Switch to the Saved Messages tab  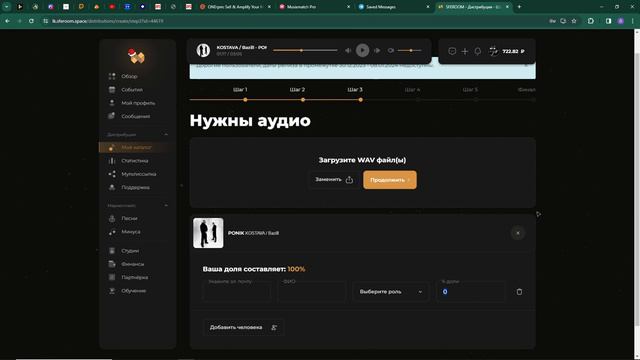pos(394,7)
